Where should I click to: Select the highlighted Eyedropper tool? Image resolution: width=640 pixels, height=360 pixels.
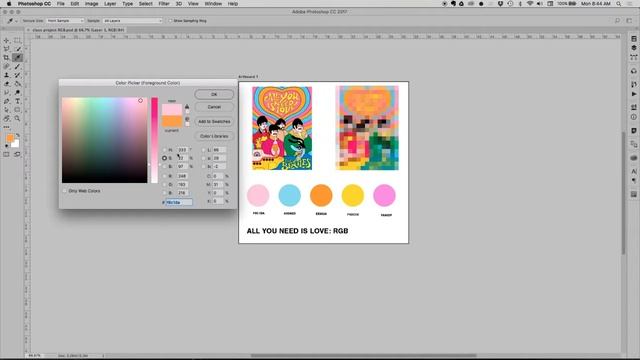pyautogui.click(x=17, y=58)
